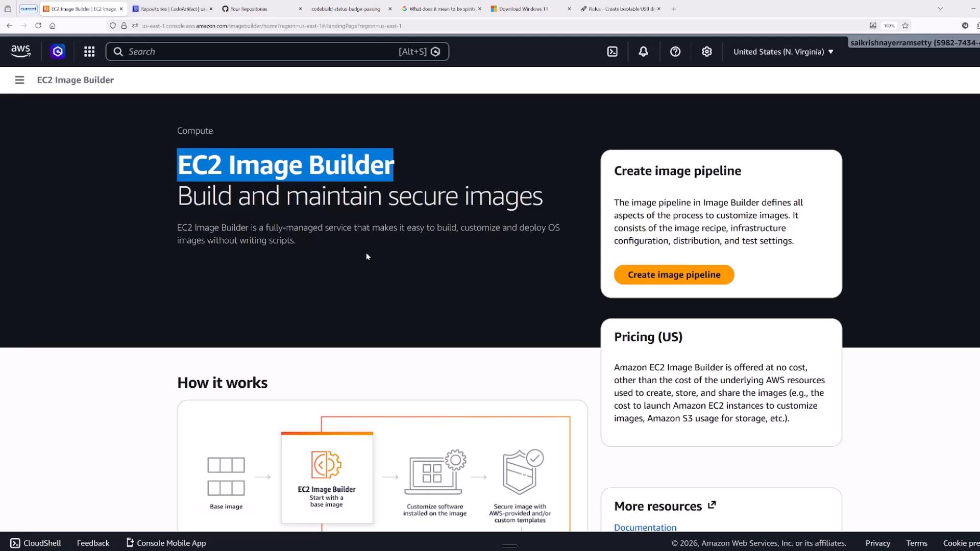Click the padlock site security icon

pos(124,26)
